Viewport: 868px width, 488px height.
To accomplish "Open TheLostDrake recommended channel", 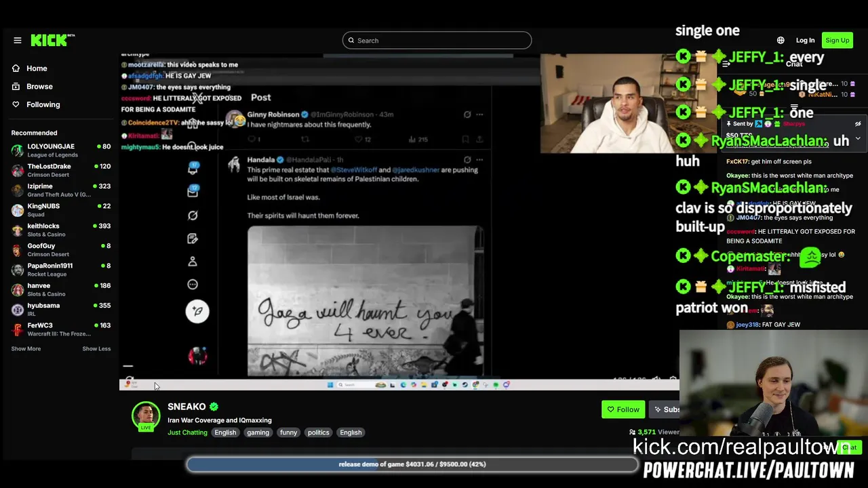I will click(60, 170).
